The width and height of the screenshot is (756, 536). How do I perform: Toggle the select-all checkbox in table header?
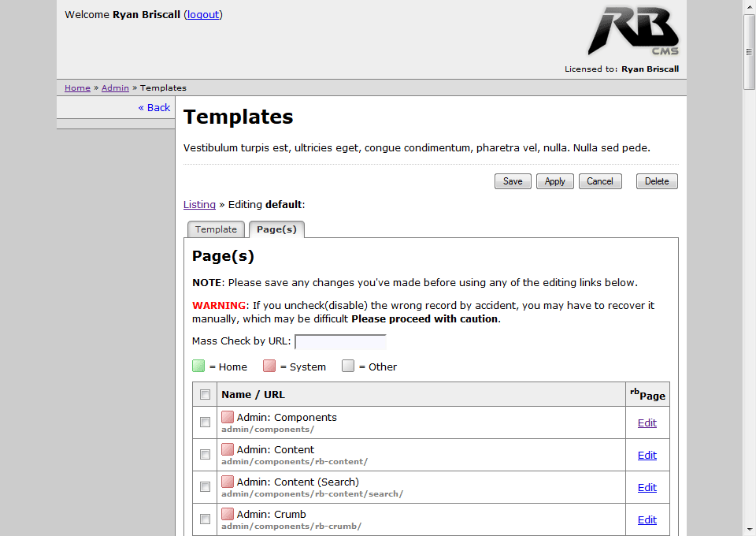[x=205, y=394]
